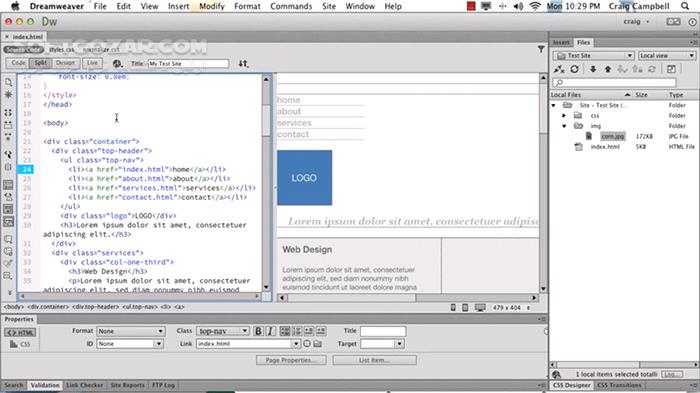The image size is (700, 393).
Task: Click the Unordered List icon in Properties
Action: point(285,331)
